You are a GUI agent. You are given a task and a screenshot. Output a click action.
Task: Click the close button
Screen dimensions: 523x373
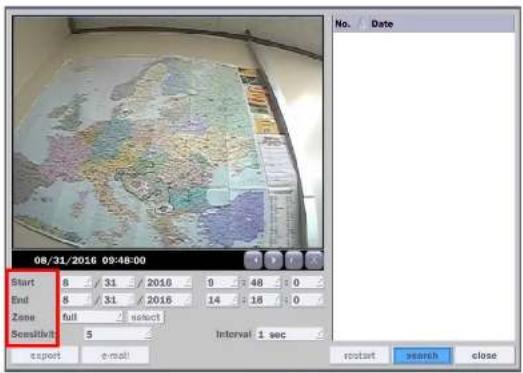(484, 355)
